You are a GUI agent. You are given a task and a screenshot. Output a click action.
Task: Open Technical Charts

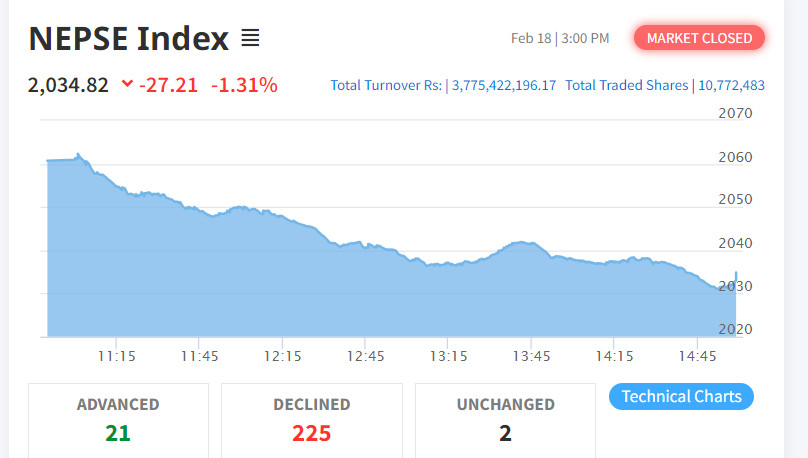tap(681, 396)
